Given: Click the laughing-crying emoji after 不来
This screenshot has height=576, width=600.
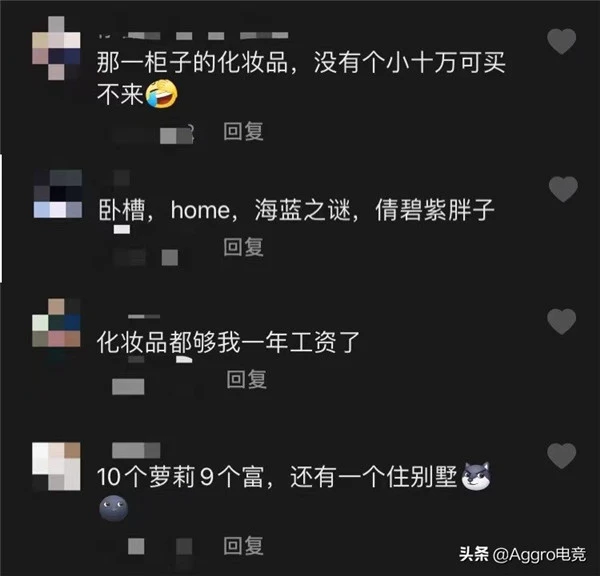Looking at the screenshot, I should pos(161,94).
